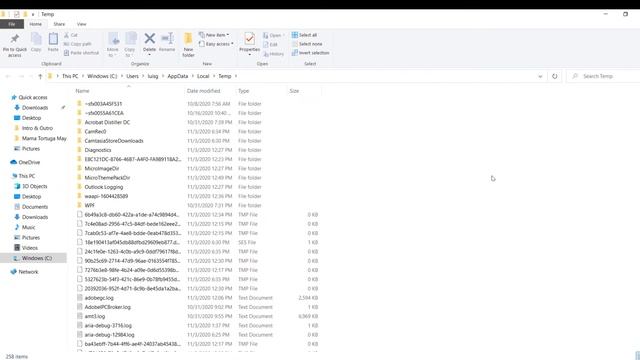Select the aria-debug-3716.log file
This screenshot has width=640, height=360.
click(108, 326)
